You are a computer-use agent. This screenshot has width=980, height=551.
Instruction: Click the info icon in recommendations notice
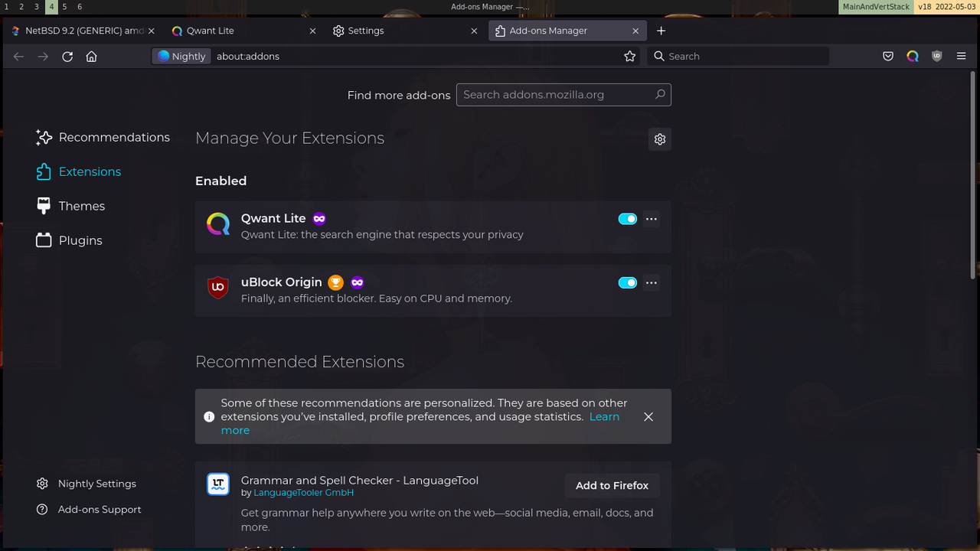(209, 417)
